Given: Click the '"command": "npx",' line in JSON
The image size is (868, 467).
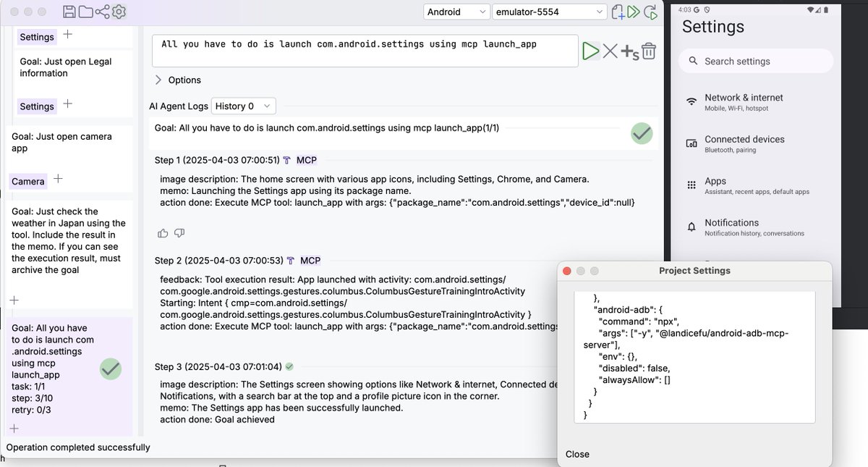Looking at the screenshot, I should coord(639,321).
